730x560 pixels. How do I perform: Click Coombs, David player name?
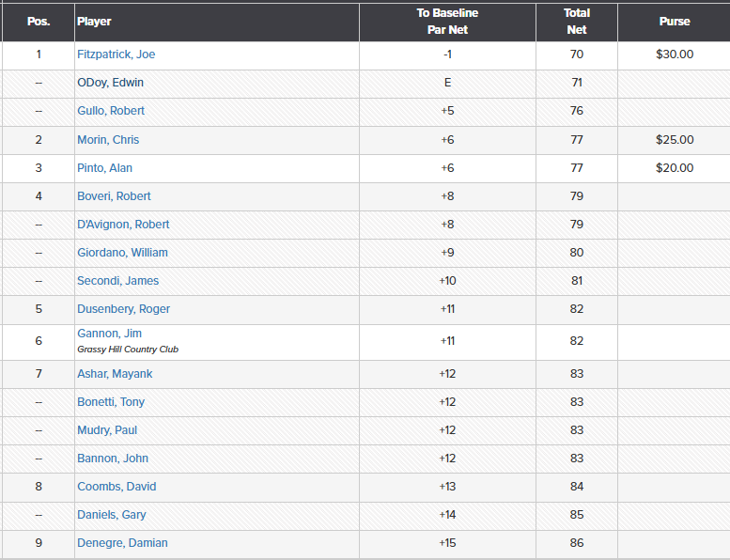click(116, 487)
